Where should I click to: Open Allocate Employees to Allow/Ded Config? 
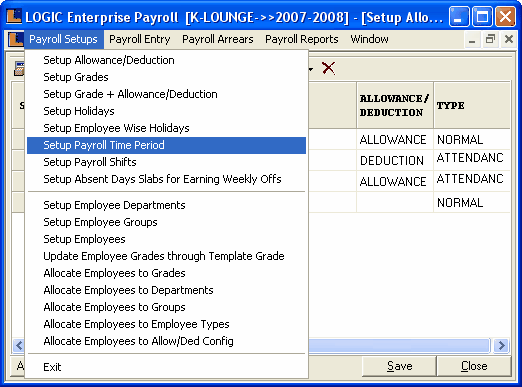pos(166,341)
